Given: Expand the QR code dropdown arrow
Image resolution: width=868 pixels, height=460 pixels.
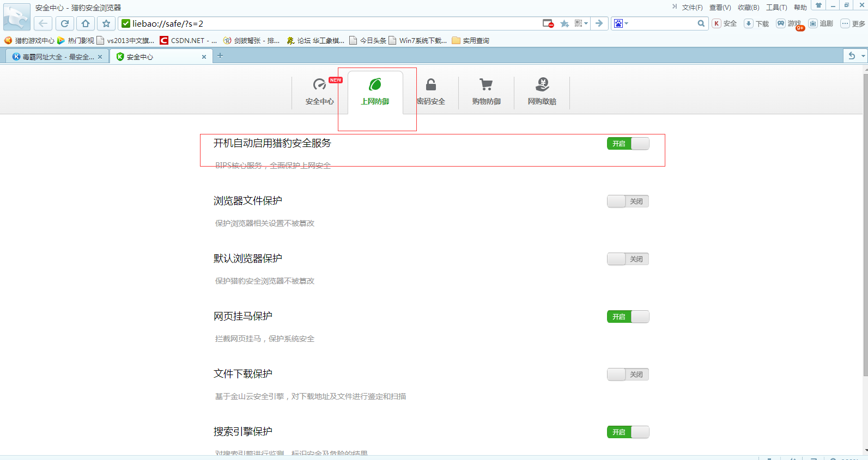Looking at the screenshot, I should tap(586, 23).
